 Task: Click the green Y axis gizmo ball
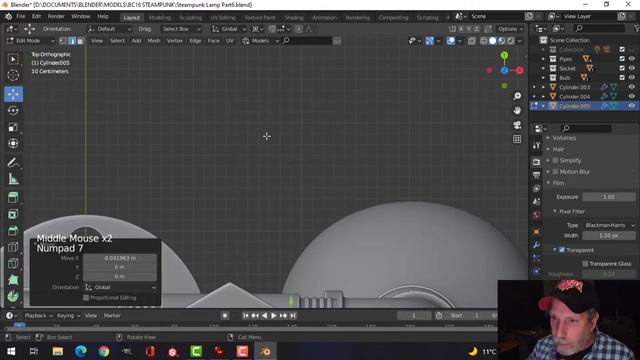[504, 55]
